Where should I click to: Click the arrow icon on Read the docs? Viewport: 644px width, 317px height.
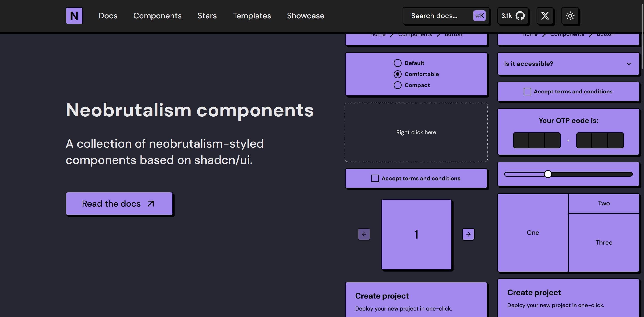click(x=151, y=204)
